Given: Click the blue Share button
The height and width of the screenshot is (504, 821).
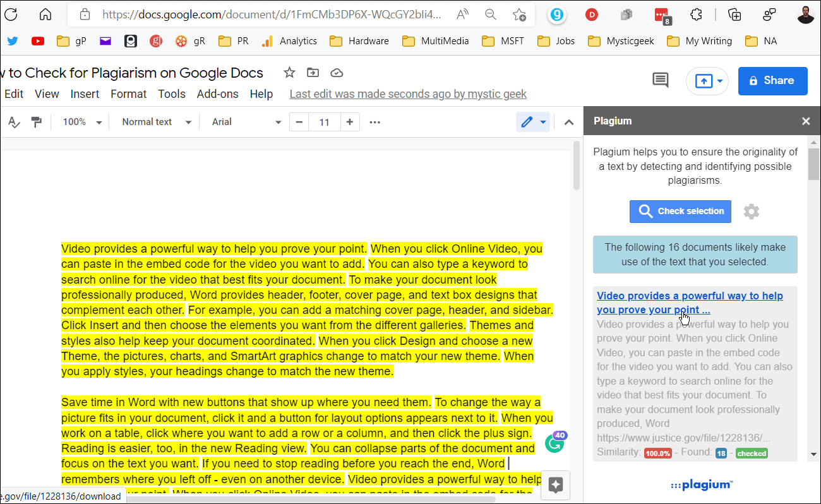Looking at the screenshot, I should click(773, 81).
